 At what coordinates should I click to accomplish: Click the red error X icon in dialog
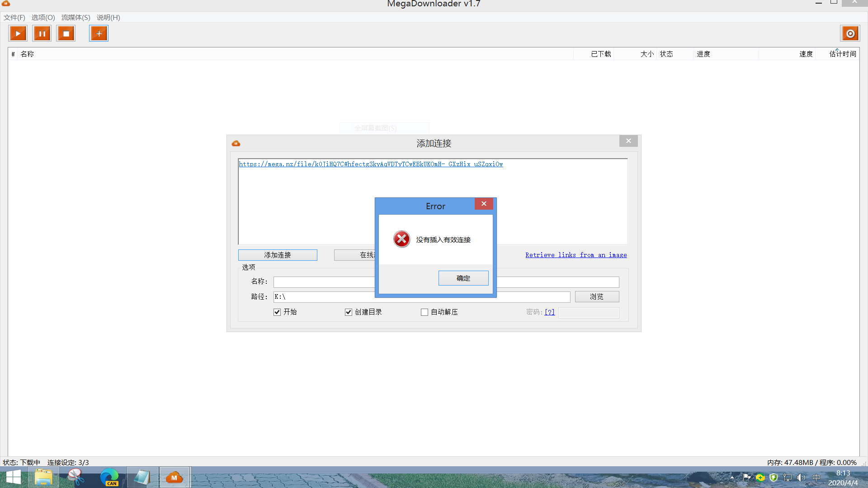click(401, 239)
